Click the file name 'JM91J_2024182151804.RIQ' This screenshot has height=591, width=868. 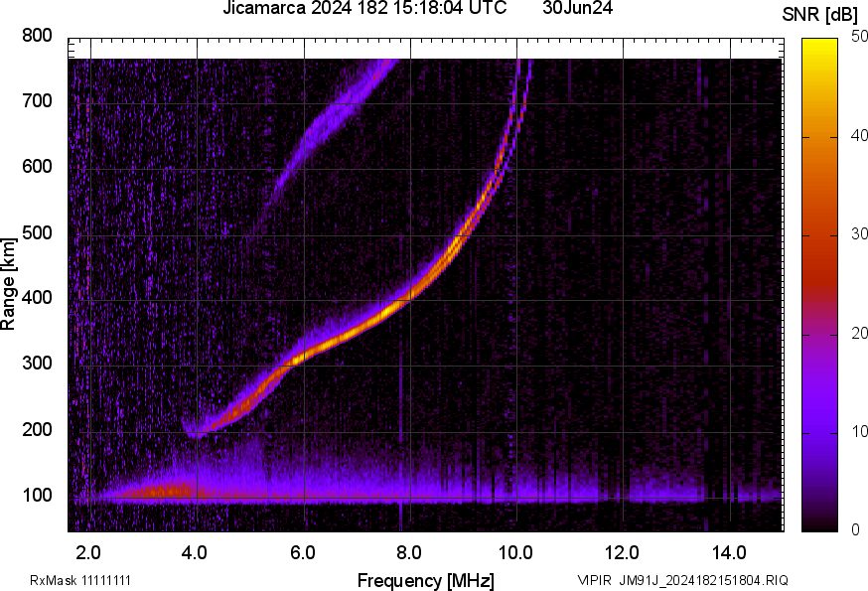(x=703, y=580)
